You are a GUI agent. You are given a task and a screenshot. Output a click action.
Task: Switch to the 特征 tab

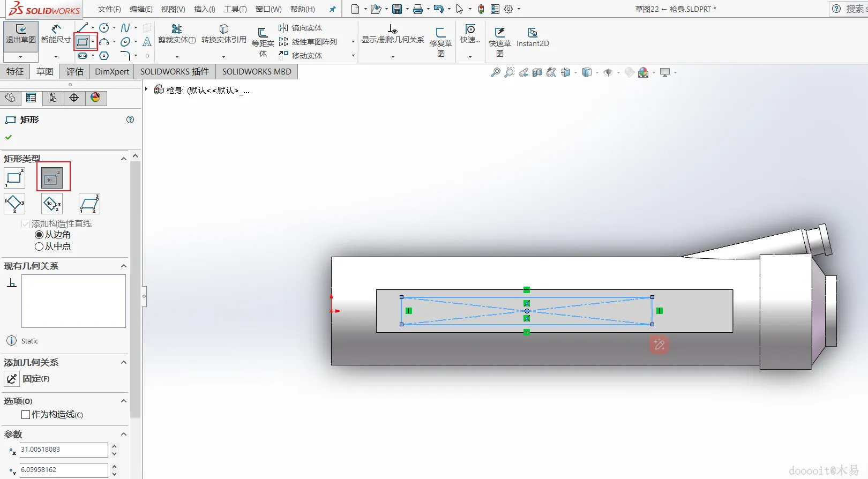[15, 72]
